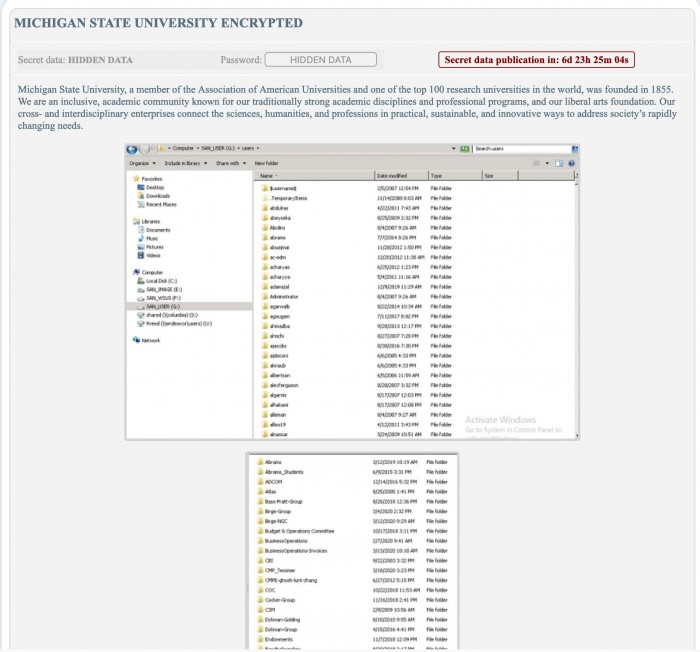
Task: Expand the Include in library dropdown
Action: pos(185,162)
